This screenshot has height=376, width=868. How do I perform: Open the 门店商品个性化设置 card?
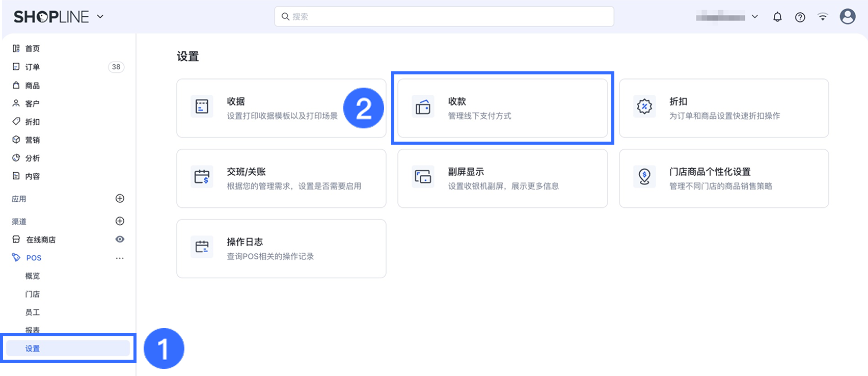[x=724, y=178]
